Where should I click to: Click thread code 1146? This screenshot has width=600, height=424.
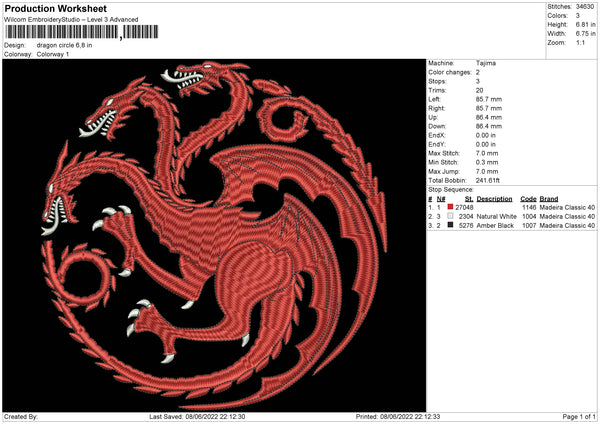pyautogui.click(x=529, y=207)
